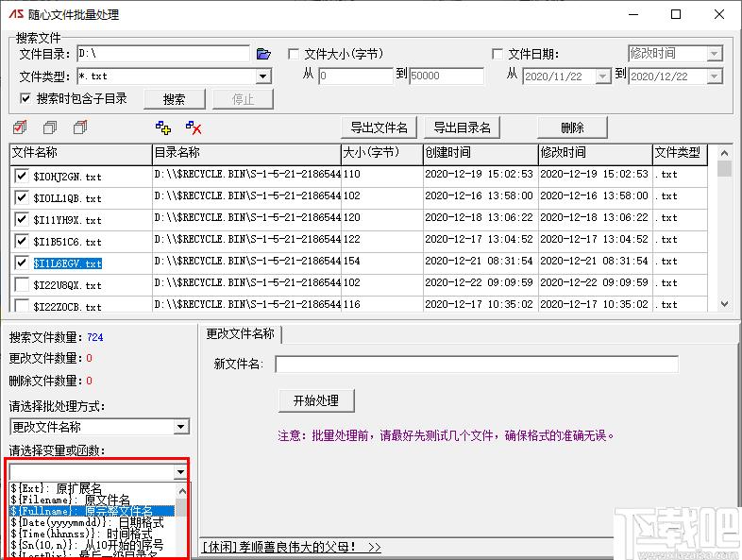The width and height of the screenshot is (742, 560).
Task: Open the start date 2020/11/22 picker
Action: 602,76
